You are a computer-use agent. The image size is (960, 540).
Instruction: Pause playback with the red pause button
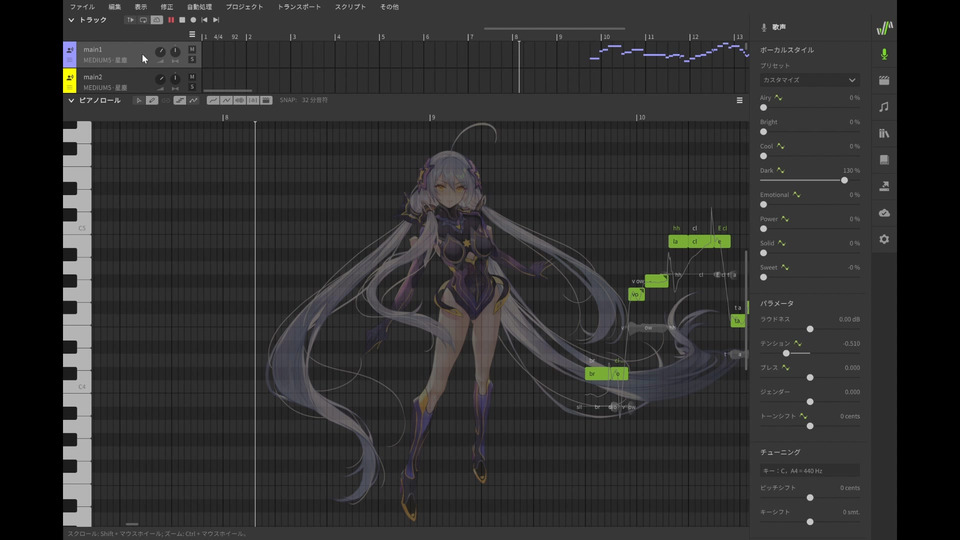point(171,20)
